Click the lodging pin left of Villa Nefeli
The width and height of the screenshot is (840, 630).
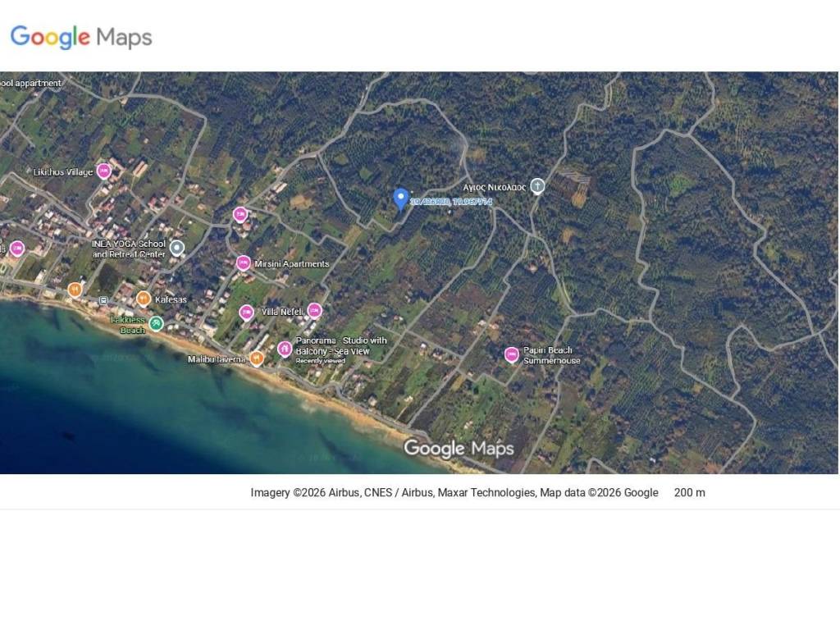pos(246,313)
